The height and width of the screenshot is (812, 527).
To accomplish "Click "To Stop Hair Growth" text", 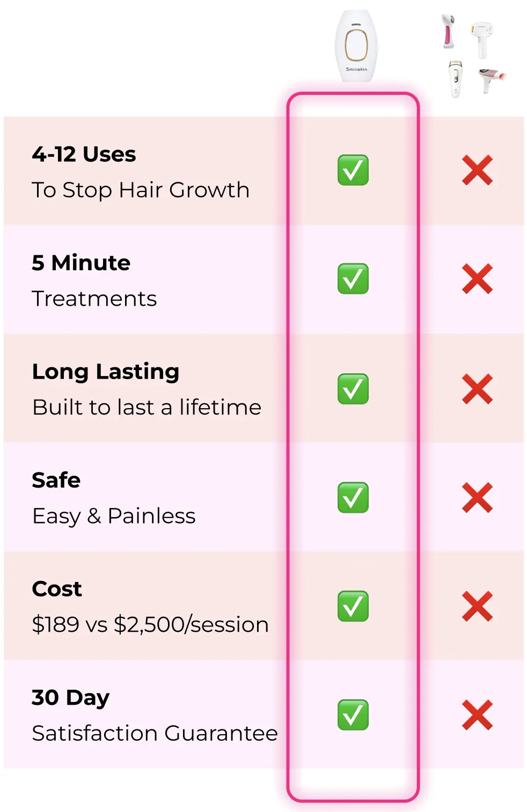I will (x=141, y=190).
